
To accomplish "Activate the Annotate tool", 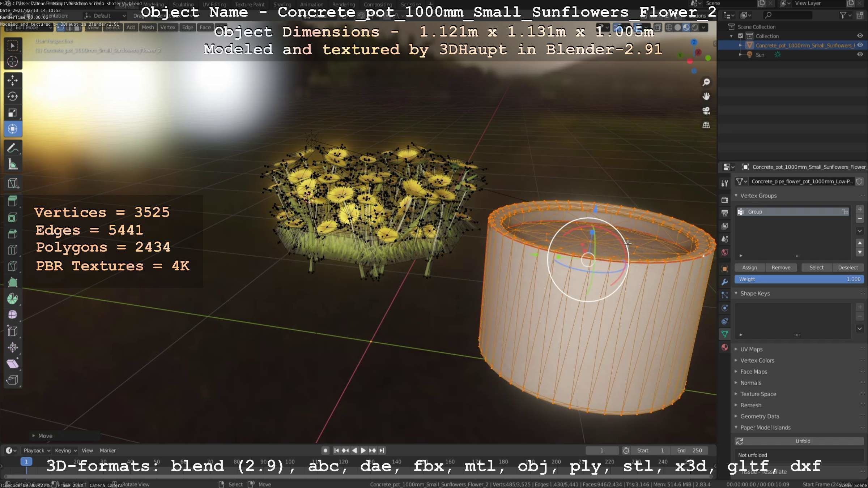I will [x=13, y=148].
